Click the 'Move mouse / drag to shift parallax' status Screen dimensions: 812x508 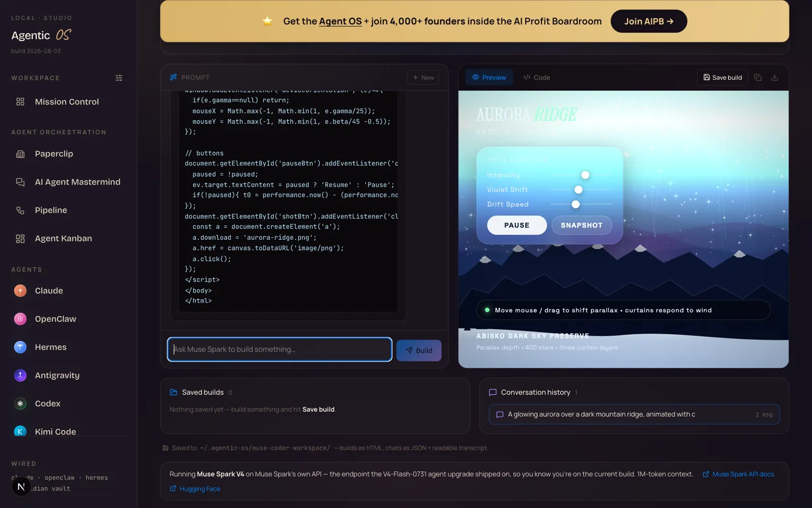(x=623, y=310)
